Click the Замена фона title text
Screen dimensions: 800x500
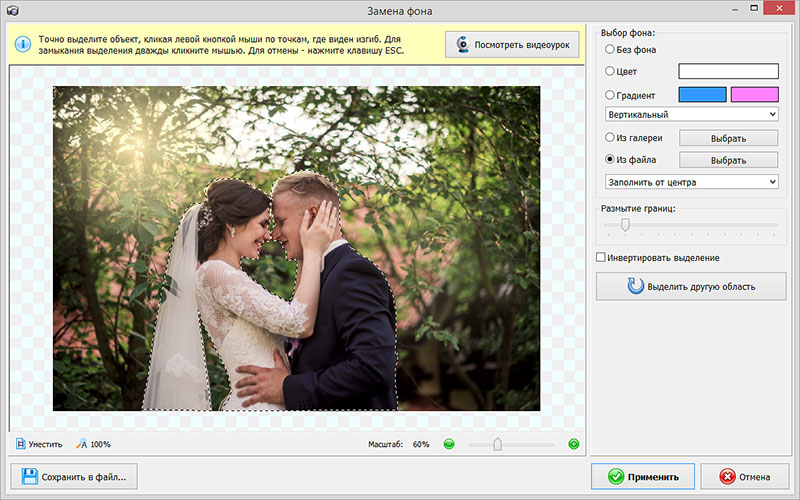[399, 11]
